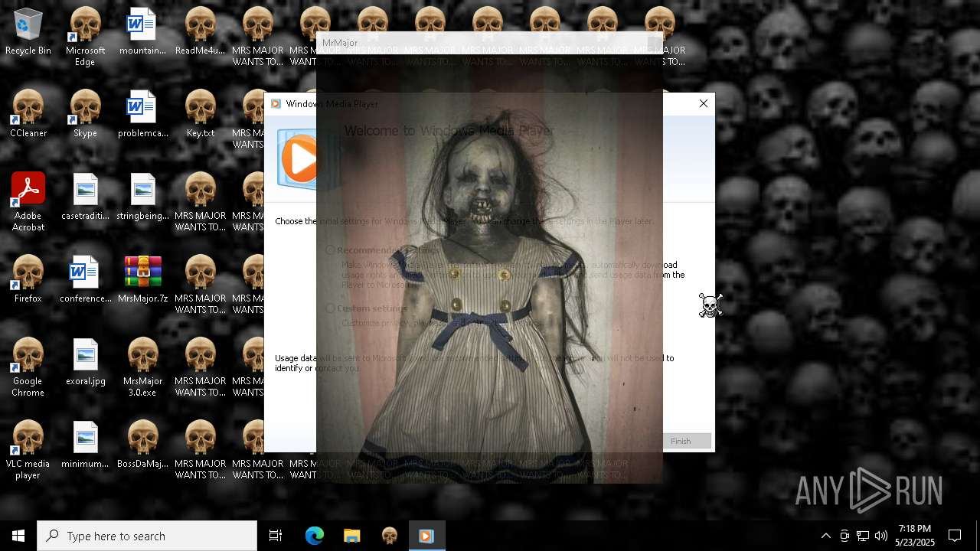
Task: Select the minimum... image file icon
Action: (85, 445)
